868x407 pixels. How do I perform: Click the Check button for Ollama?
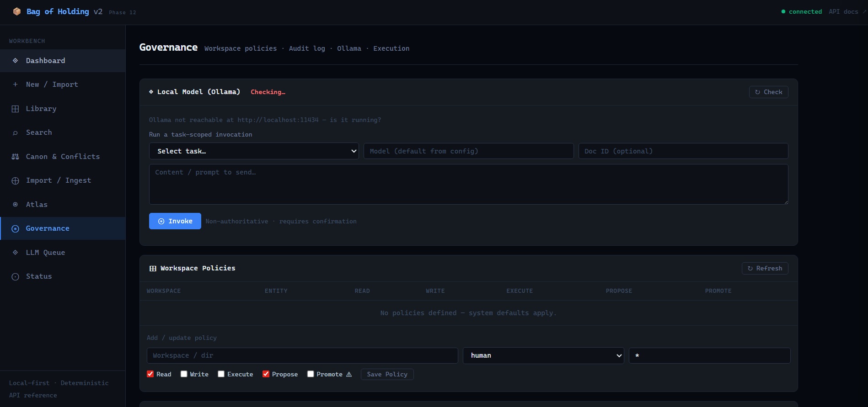pyautogui.click(x=768, y=92)
